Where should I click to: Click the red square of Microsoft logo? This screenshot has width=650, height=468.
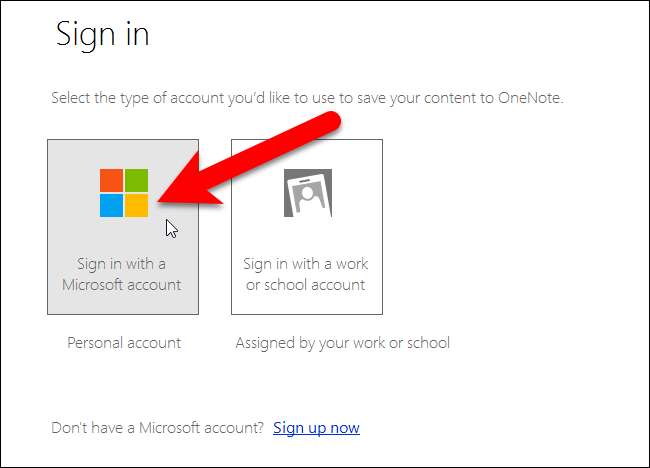click(110, 180)
